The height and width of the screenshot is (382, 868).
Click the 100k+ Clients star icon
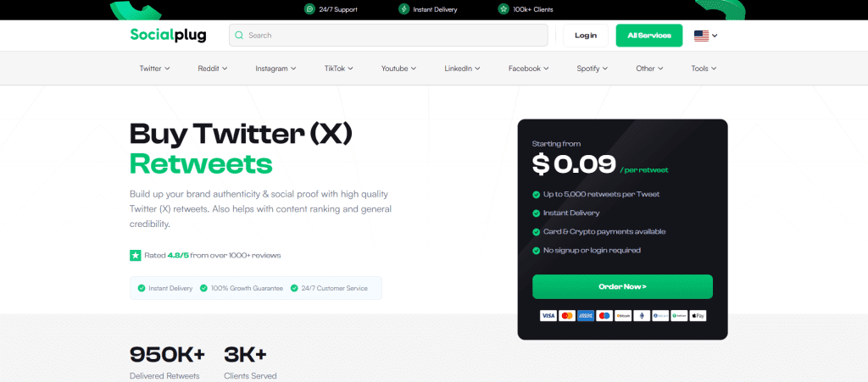504,9
